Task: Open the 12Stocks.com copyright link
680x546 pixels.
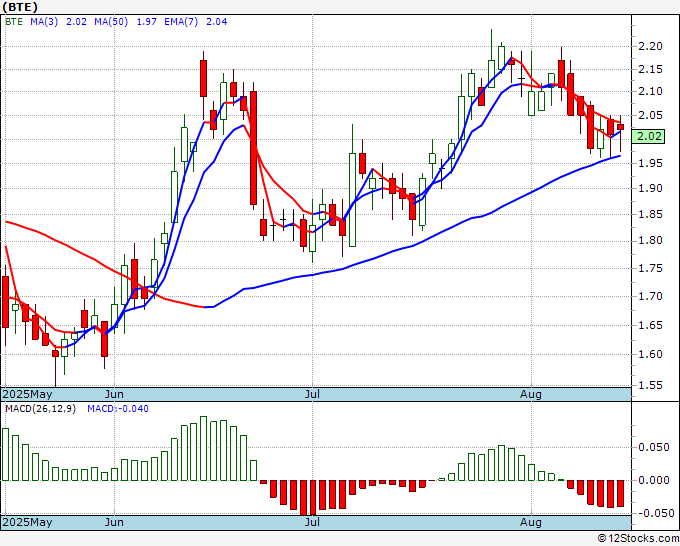Action: 638,539
